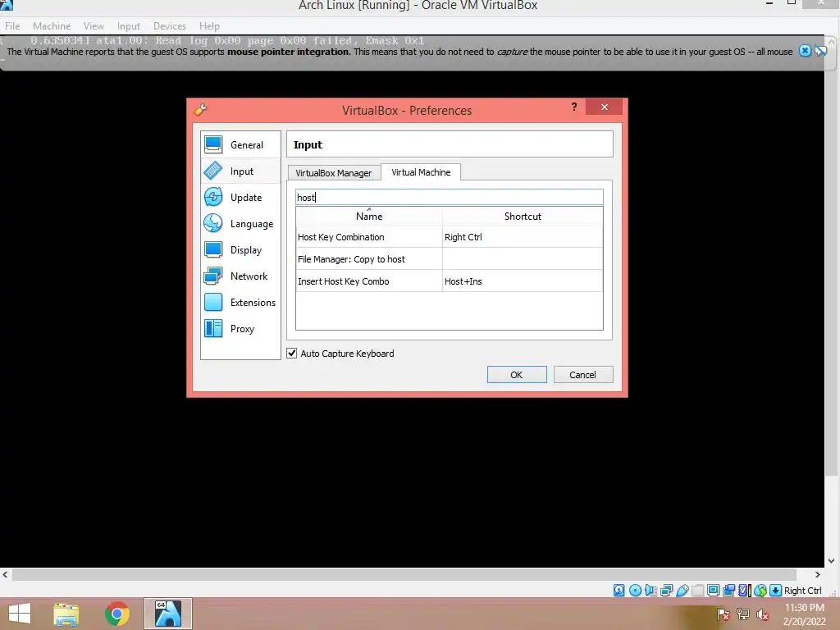Screen dimensions: 840x630
Task: Click the don't-show-again message icon
Action: (820, 51)
